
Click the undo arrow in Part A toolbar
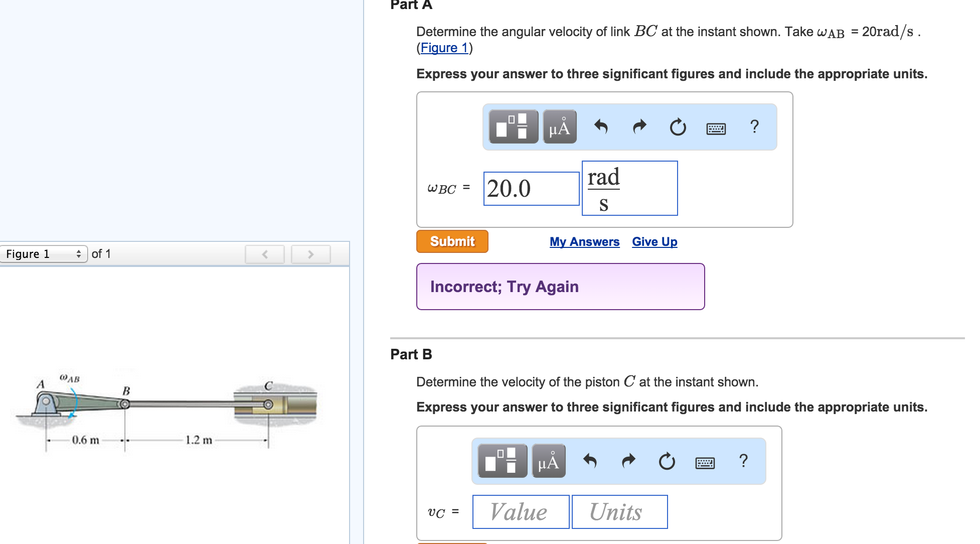coord(601,127)
